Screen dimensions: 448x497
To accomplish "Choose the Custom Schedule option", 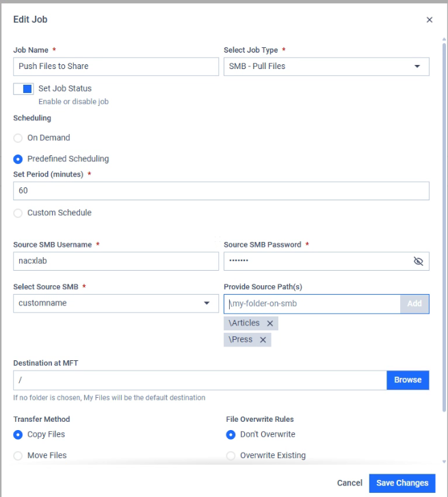I will click(x=18, y=213).
